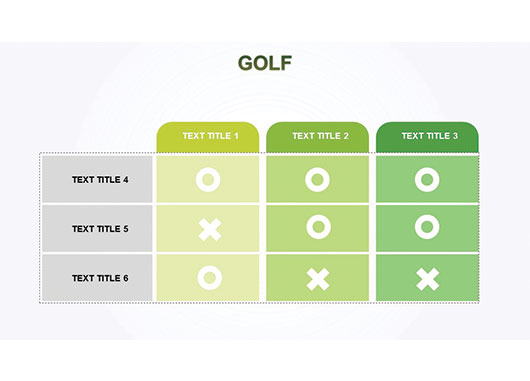Click the TEXT TITLE 5 row label

coord(100,229)
